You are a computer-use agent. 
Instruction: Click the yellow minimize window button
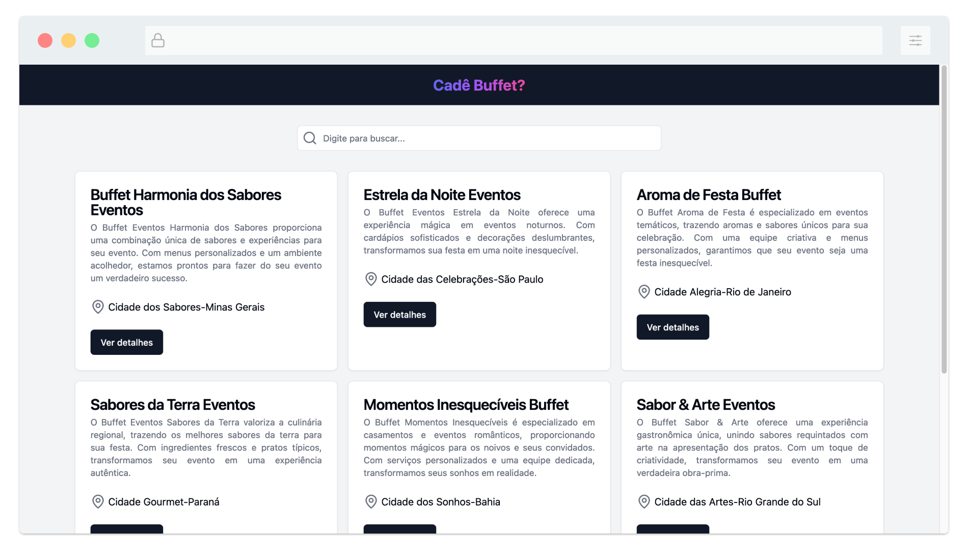pos(68,40)
